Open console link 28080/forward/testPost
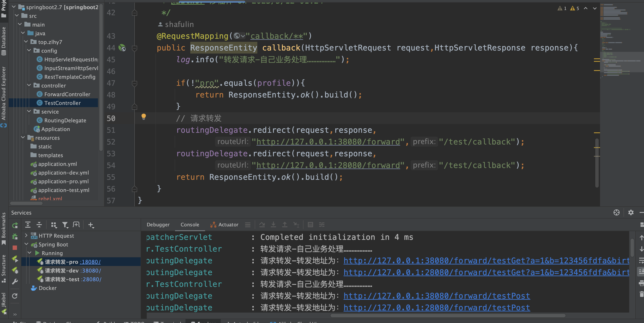Image resolution: width=644 pixels, height=323 pixels. pos(437,308)
